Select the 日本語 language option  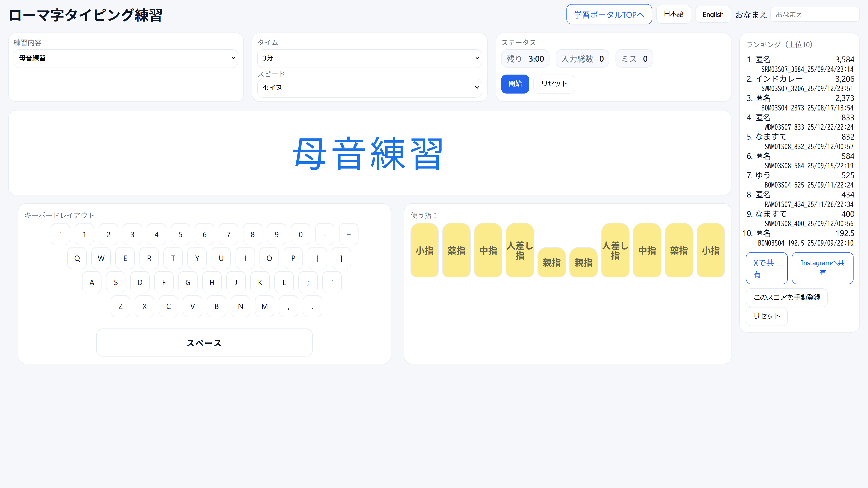pyautogui.click(x=673, y=14)
